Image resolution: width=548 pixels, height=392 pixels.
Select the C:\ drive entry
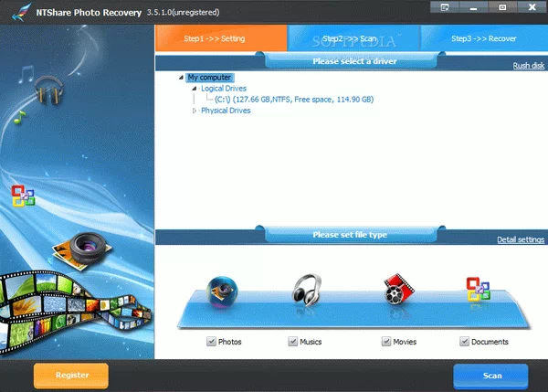click(x=294, y=100)
